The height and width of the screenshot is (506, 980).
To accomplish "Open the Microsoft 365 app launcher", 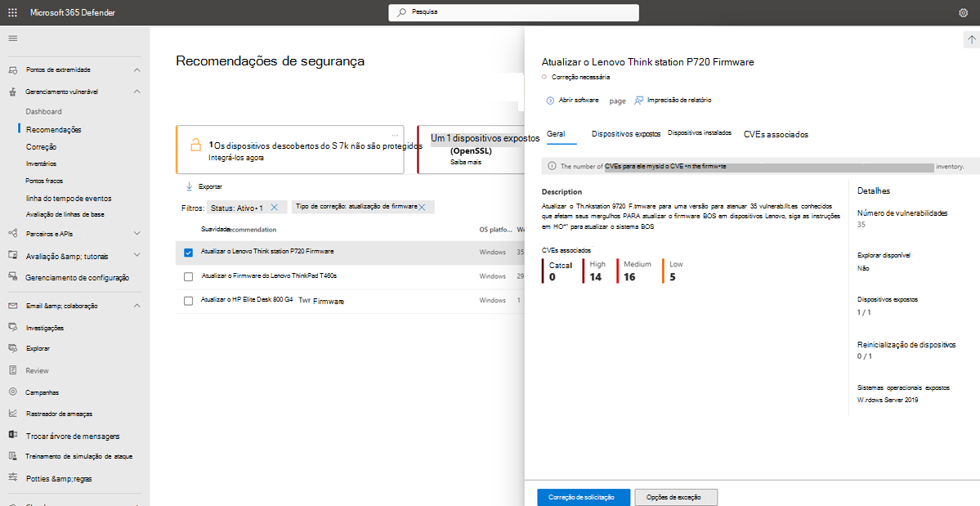I will click(x=11, y=11).
